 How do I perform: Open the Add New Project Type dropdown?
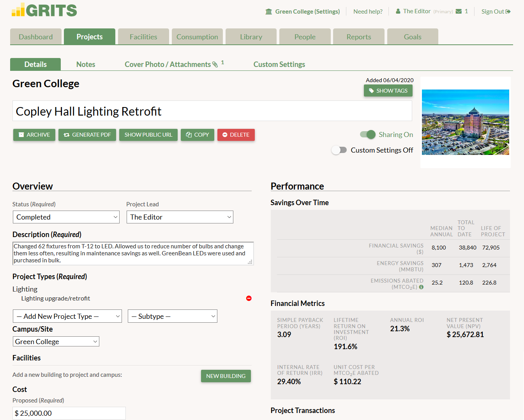pos(67,316)
